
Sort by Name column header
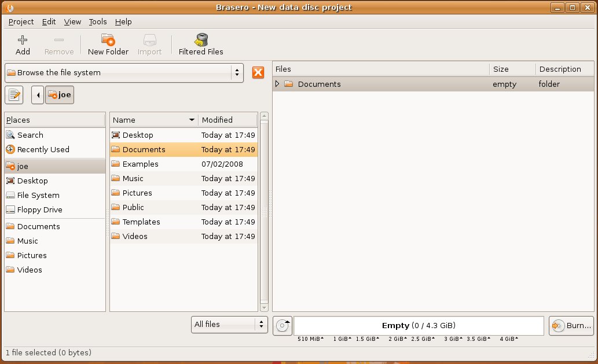[x=154, y=120]
